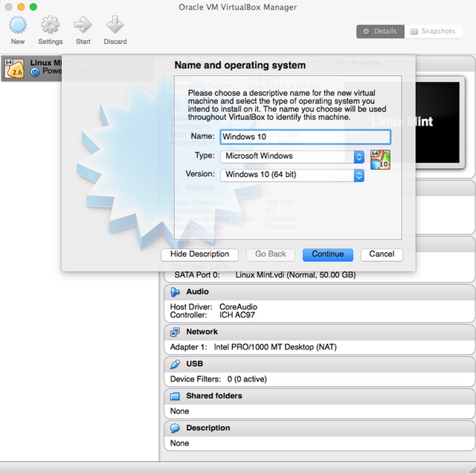The width and height of the screenshot is (476, 473).
Task: Click the Continue button
Action: 328,254
